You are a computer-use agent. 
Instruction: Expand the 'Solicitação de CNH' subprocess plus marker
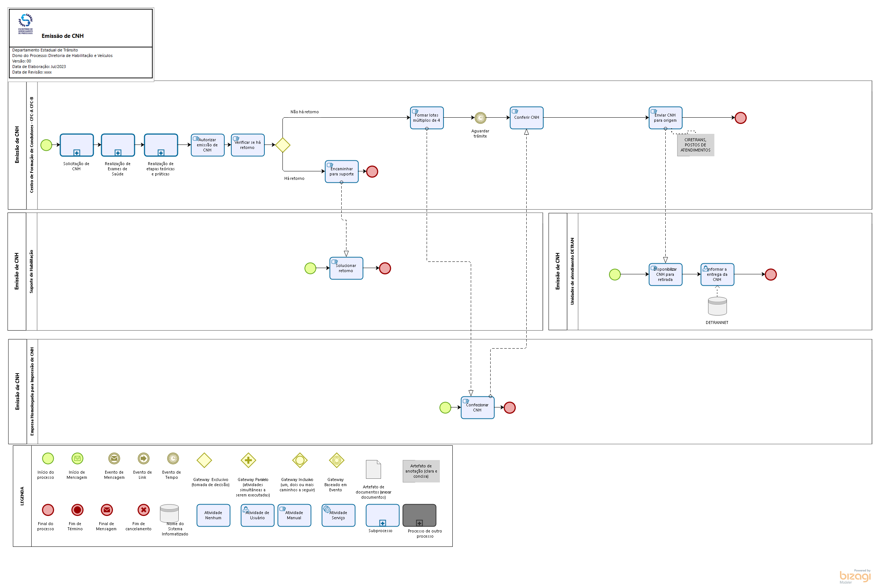tap(76, 153)
